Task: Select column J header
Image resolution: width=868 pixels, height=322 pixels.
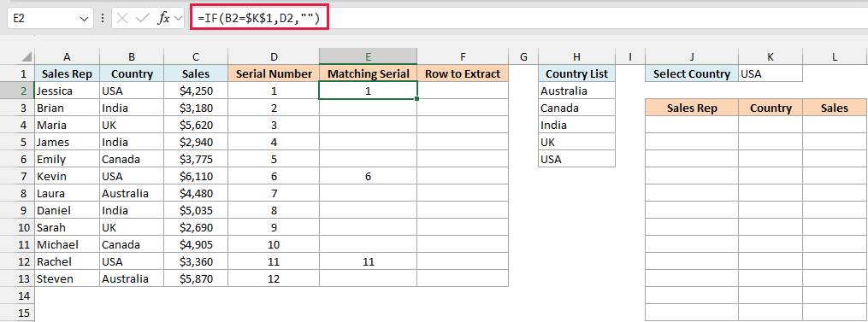Action: click(692, 56)
